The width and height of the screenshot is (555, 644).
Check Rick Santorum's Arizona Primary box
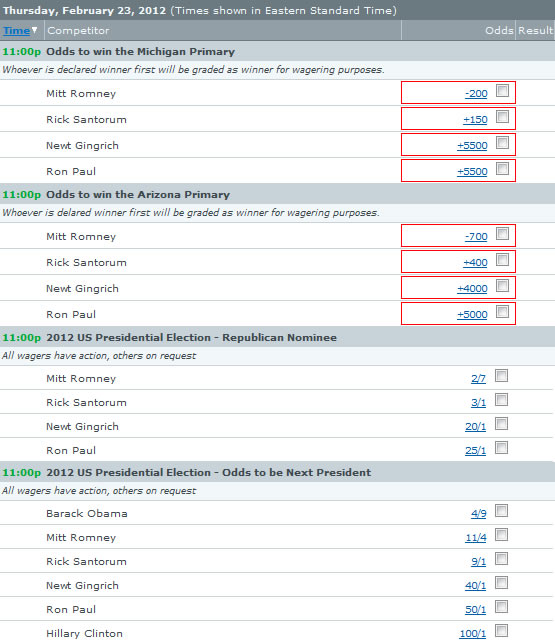(x=502, y=260)
